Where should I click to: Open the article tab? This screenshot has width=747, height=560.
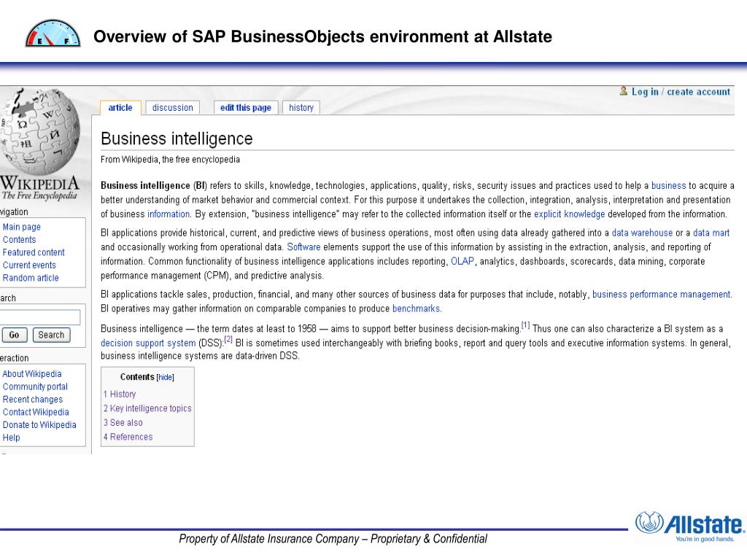(120, 108)
